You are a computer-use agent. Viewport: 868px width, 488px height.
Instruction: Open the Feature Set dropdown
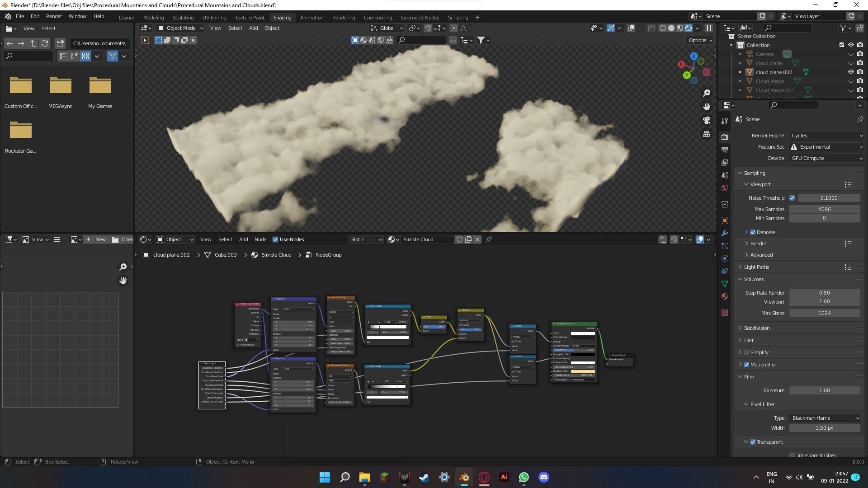click(826, 147)
